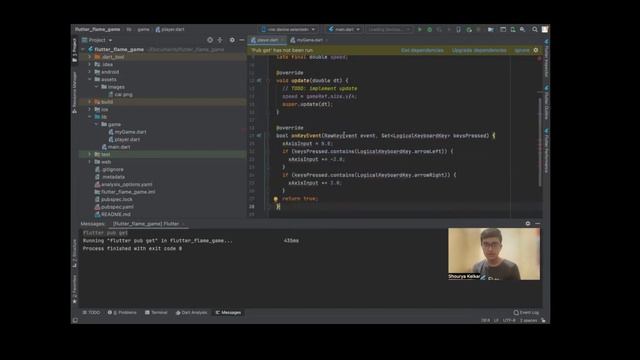Viewport: 640px width, 360px height.
Task: Click the Get dependencies link
Action: pyautogui.click(x=422, y=50)
